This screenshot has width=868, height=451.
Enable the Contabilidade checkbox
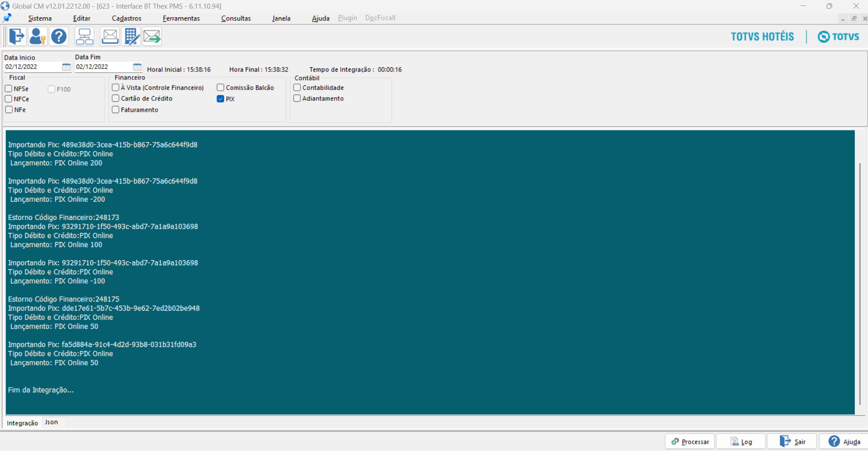pos(297,87)
